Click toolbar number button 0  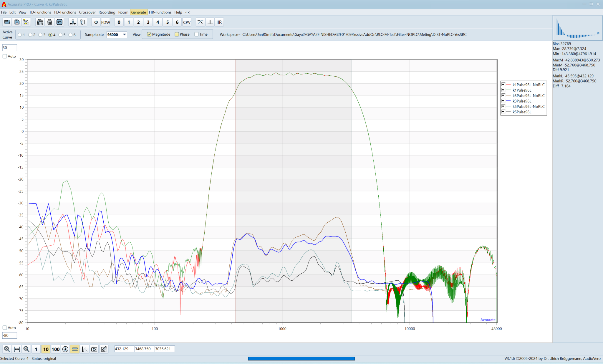click(x=119, y=22)
